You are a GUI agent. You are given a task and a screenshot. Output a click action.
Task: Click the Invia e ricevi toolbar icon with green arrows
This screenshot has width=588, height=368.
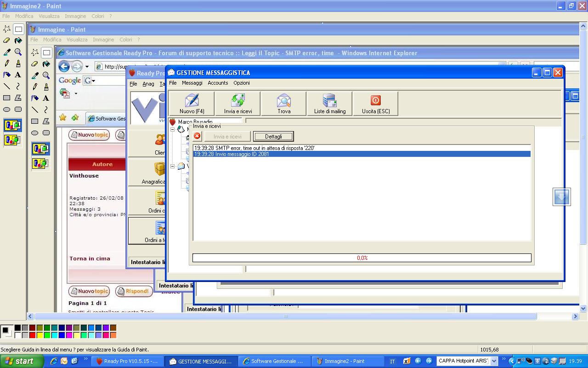(x=238, y=103)
